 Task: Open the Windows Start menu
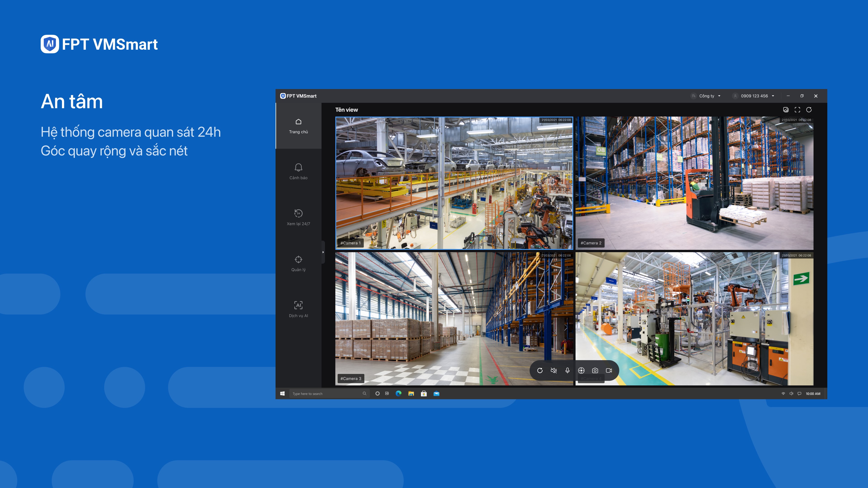[282, 394]
